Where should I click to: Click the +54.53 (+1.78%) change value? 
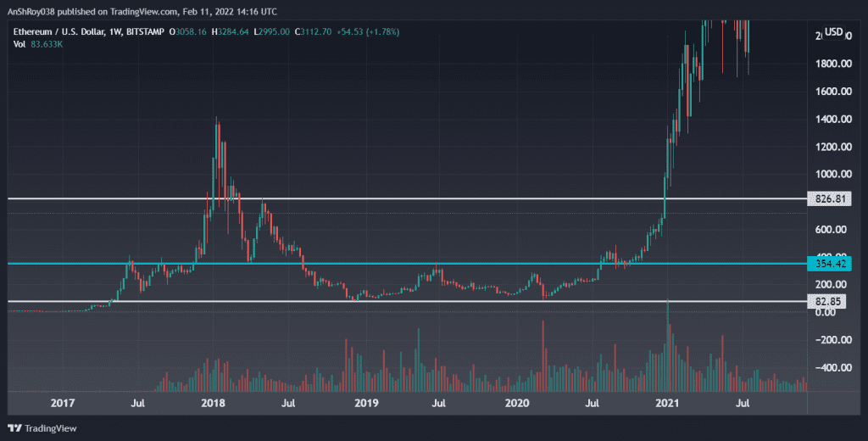(368, 32)
